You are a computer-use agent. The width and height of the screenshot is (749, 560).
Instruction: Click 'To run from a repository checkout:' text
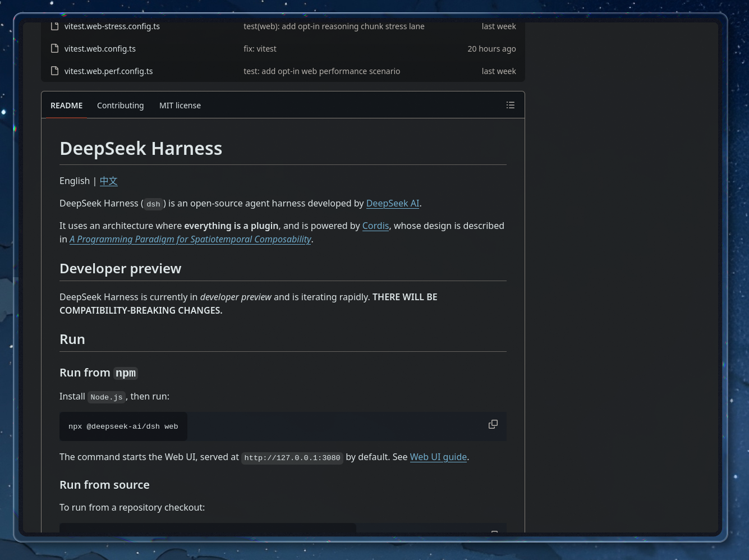pyautogui.click(x=132, y=507)
